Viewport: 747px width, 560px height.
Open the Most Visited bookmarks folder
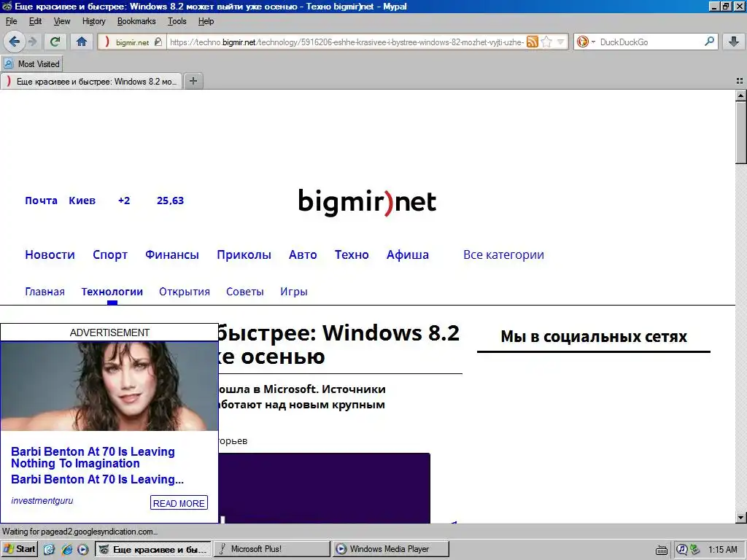[32, 64]
